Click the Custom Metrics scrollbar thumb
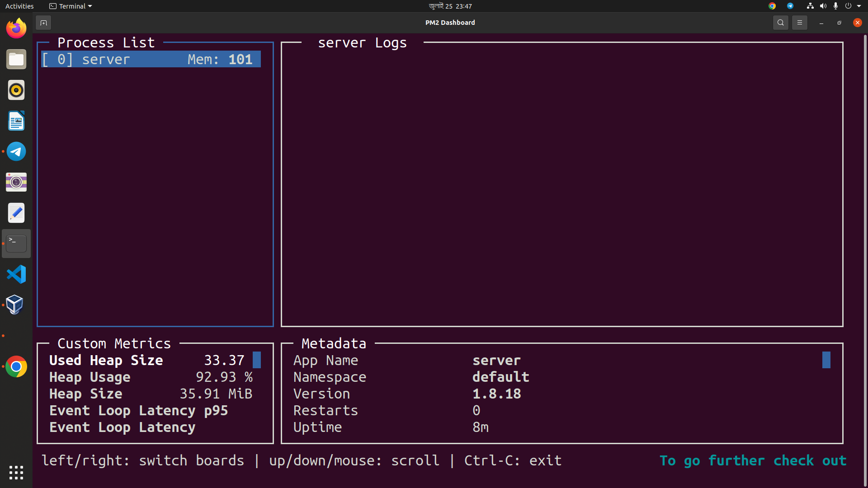 pos(257,360)
